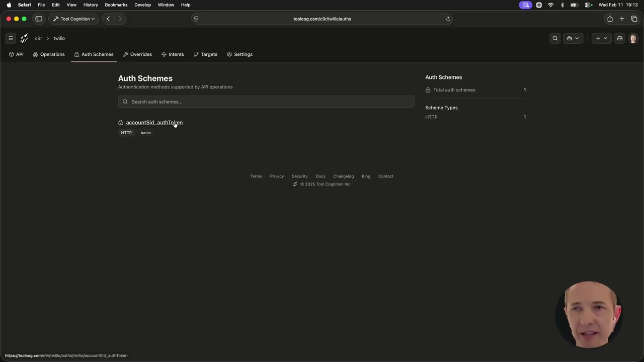Click HTTP under Scheme Types
Viewport: 644px width, 362px height.
click(x=431, y=117)
